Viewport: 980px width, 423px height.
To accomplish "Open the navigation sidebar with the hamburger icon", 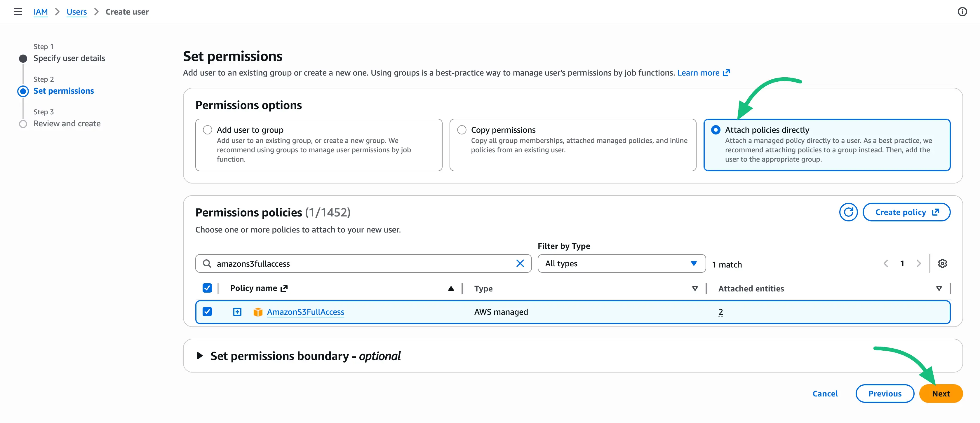I will click(18, 12).
